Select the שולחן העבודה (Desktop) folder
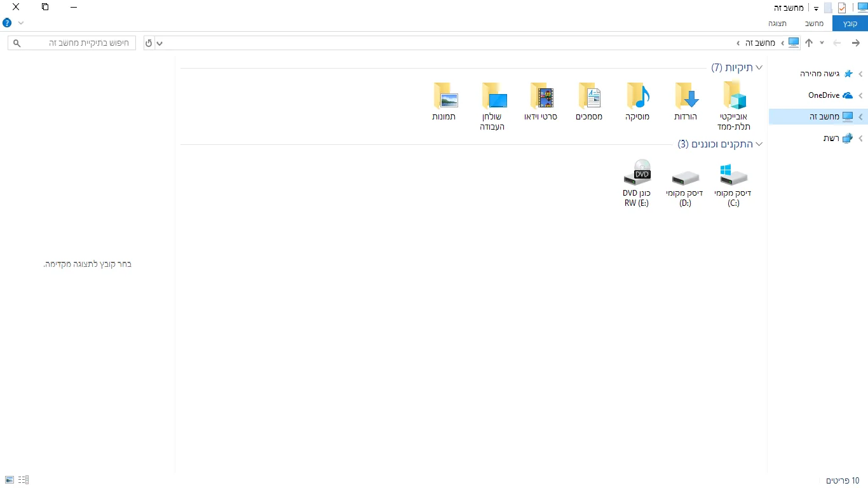868x488 pixels. (492, 107)
